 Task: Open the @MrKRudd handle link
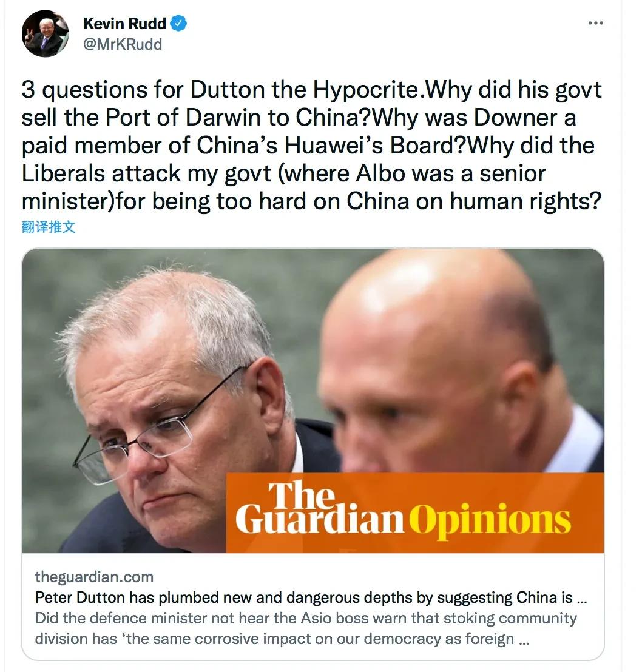pos(123,44)
